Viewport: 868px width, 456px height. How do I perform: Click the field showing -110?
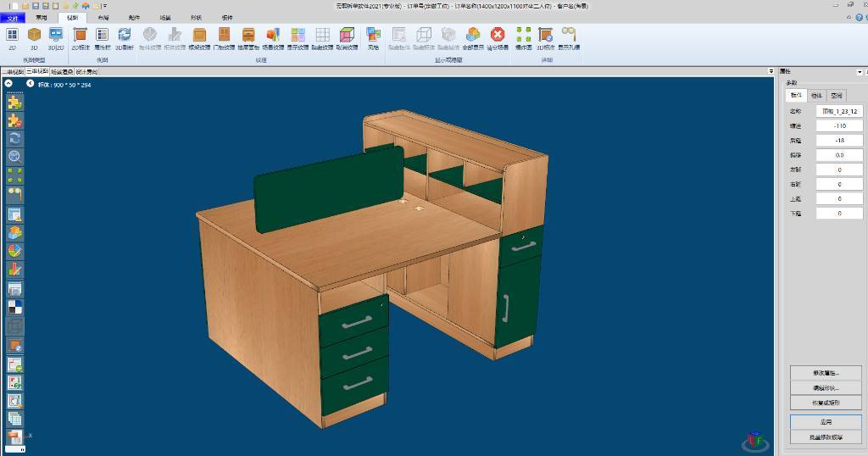[840, 125]
